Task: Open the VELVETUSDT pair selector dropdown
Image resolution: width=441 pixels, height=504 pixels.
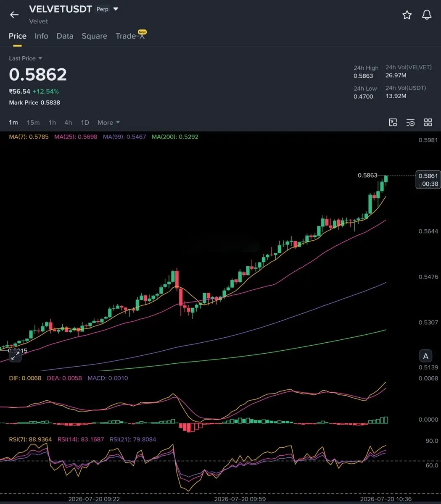Action: click(x=116, y=9)
